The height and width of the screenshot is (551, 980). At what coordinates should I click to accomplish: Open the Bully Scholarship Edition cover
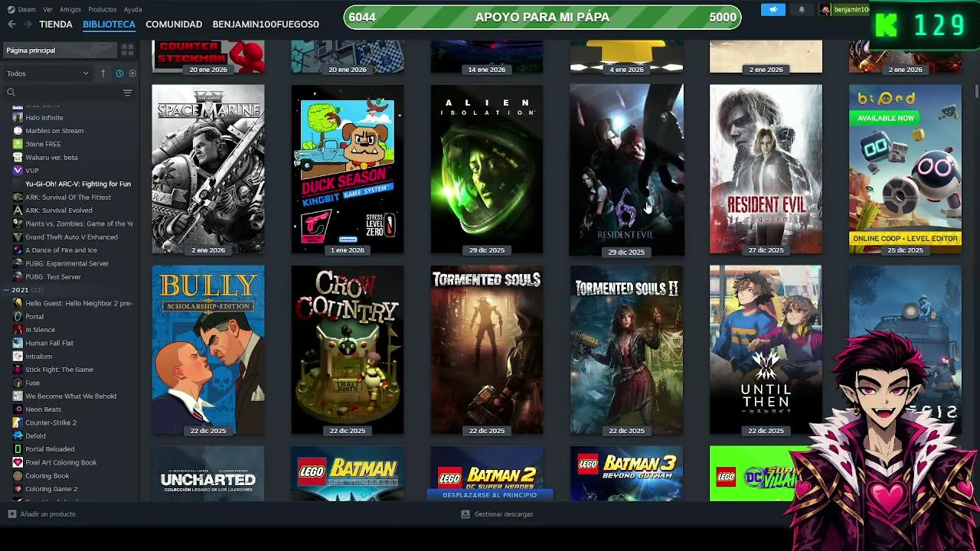[208, 350]
